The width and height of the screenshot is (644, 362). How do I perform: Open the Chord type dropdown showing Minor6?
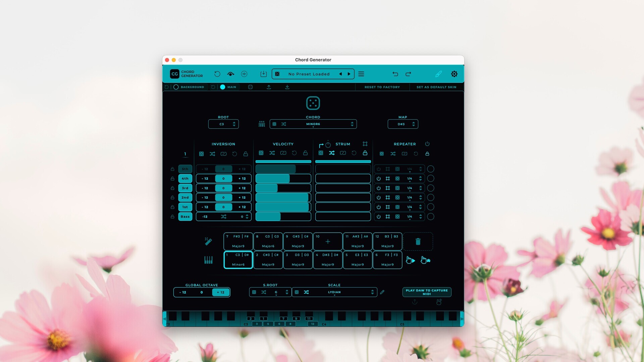(313, 124)
